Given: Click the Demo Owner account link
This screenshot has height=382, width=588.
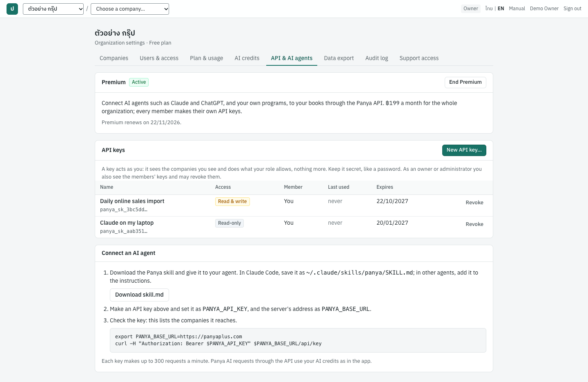Looking at the screenshot, I should (x=544, y=9).
